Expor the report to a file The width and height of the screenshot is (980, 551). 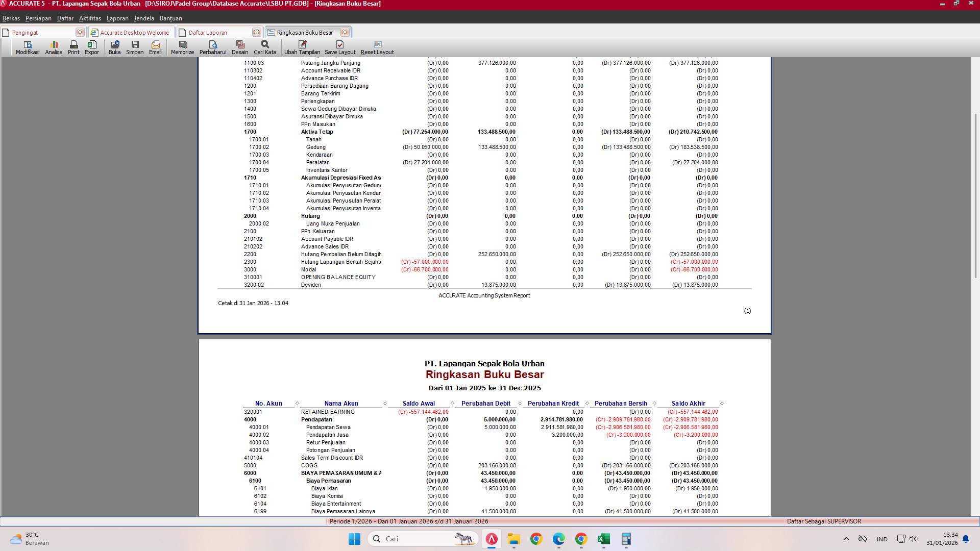point(92,47)
